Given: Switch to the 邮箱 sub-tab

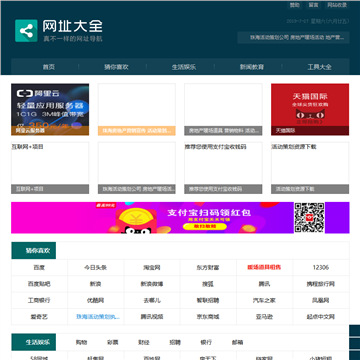Looking at the screenshot, I should click(x=238, y=342).
